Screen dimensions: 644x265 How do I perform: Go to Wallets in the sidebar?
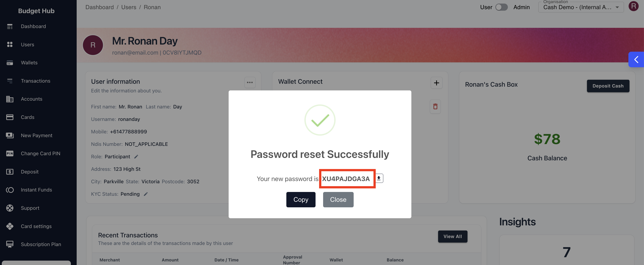(29, 62)
